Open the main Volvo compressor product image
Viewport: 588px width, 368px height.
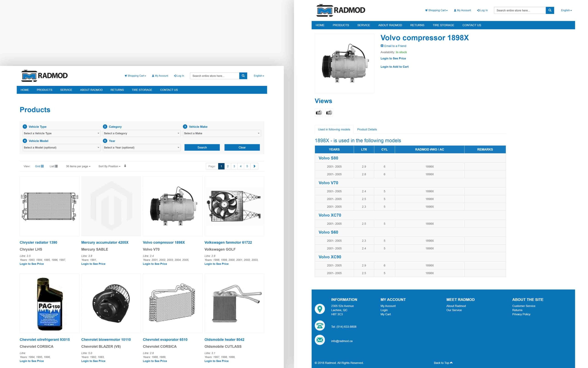[x=345, y=63]
